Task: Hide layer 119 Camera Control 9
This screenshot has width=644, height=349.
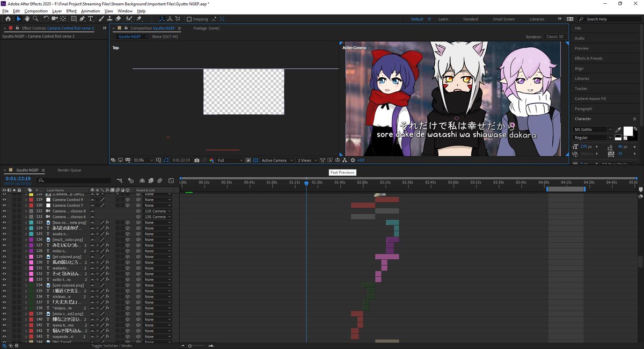Action: 4,200
